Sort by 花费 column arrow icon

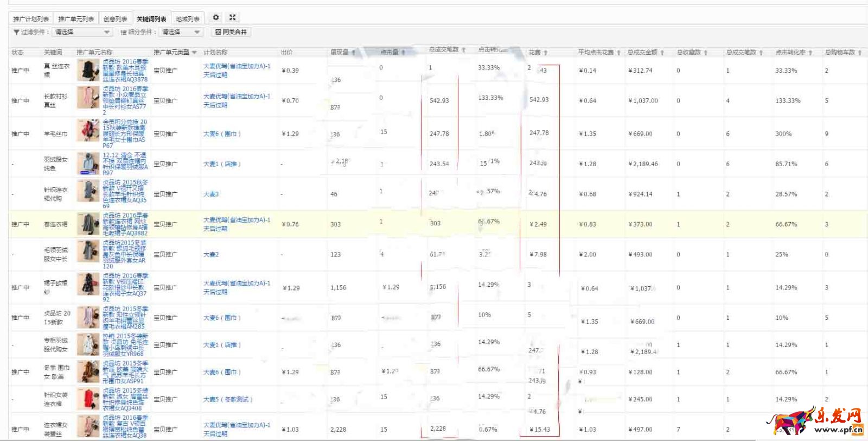[545, 53]
